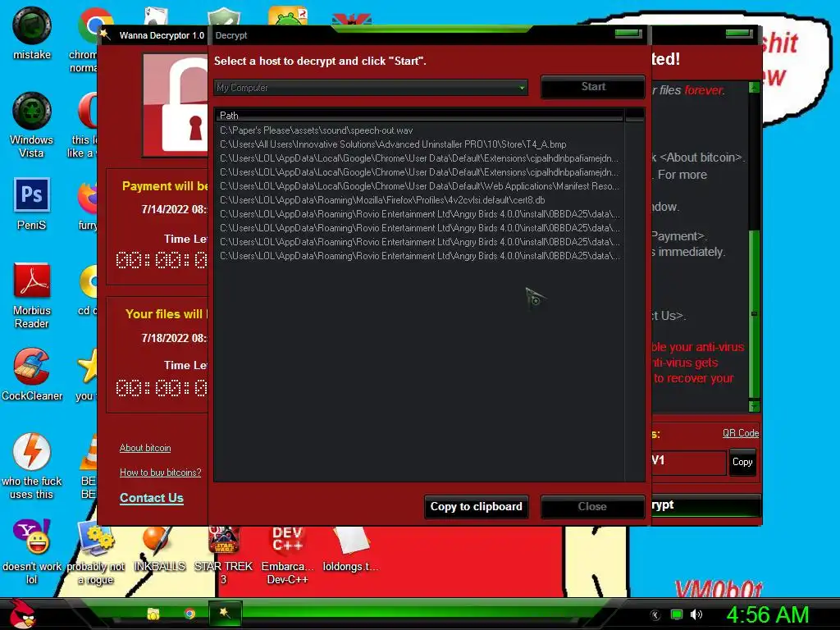Open the 'My Computer' host dropdown

[371, 87]
